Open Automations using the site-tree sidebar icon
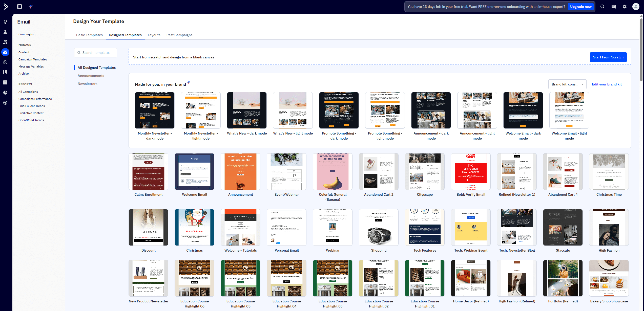 click(5, 42)
